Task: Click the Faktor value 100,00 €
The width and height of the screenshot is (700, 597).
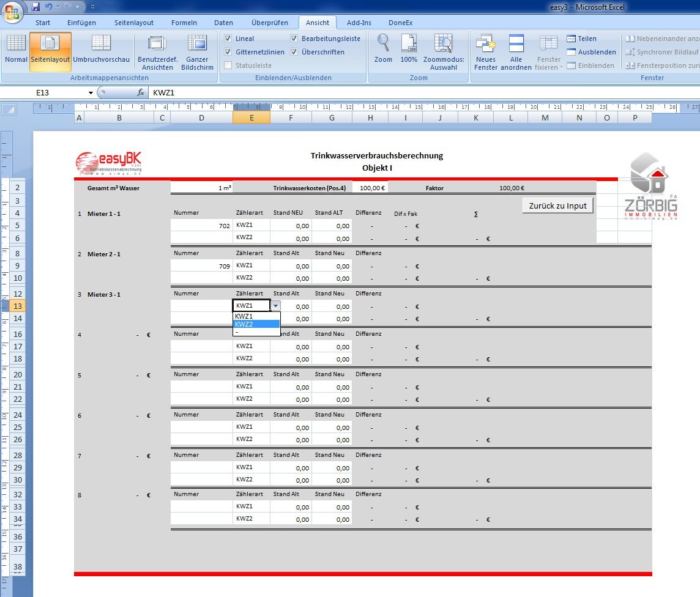Action: 511,188
